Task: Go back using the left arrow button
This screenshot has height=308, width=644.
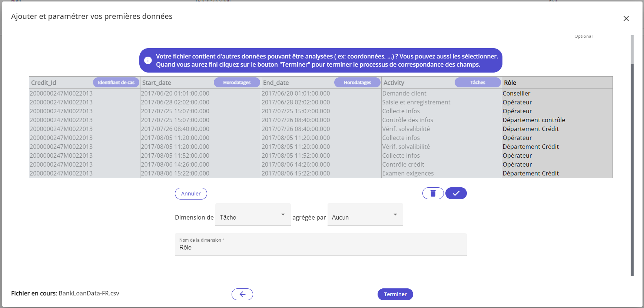Action: [x=242, y=294]
